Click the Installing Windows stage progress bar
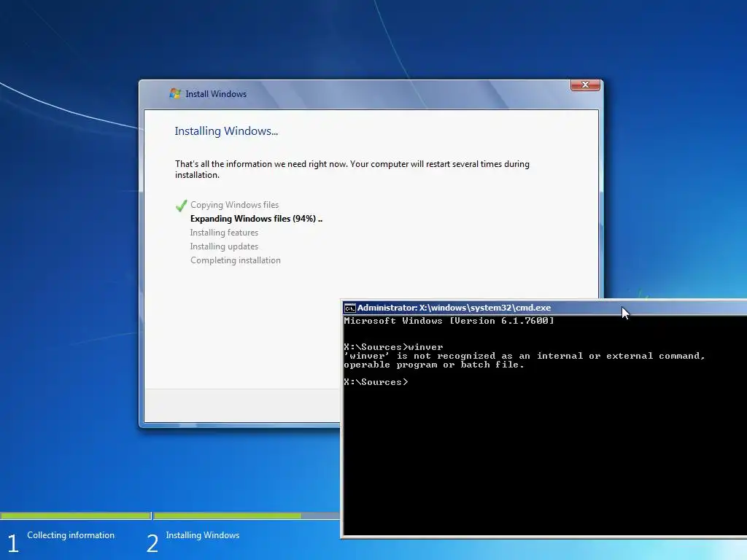The height and width of the screenshot is (560, 747). 247,516
